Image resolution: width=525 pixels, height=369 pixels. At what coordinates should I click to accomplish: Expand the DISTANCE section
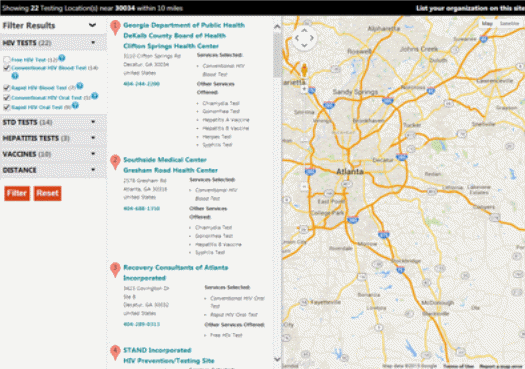53,170
